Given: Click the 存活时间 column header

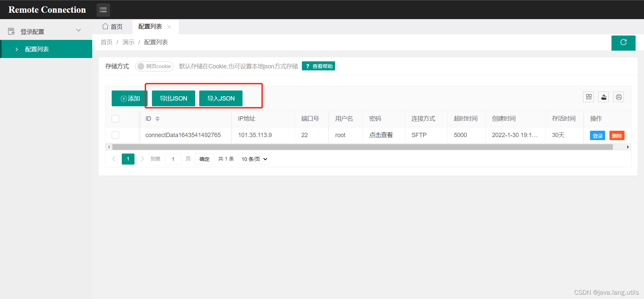Looking at the screenshot, I should (x=564, y=119).
